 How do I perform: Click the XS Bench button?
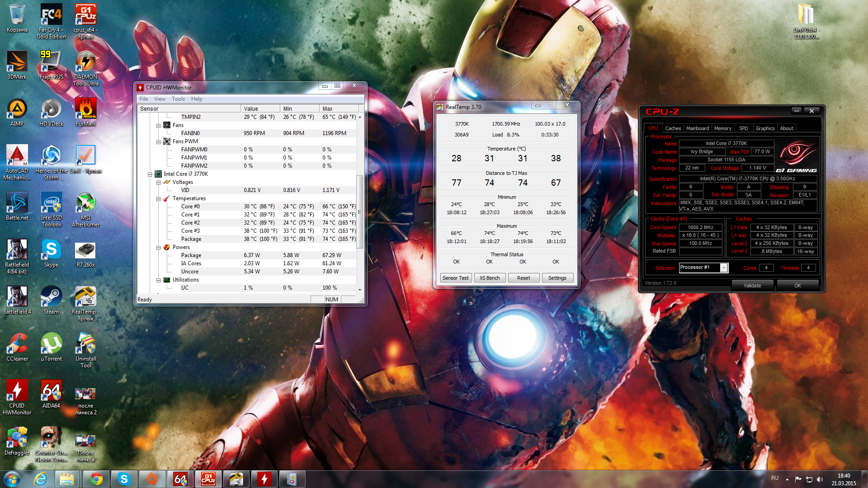[490, 278]
